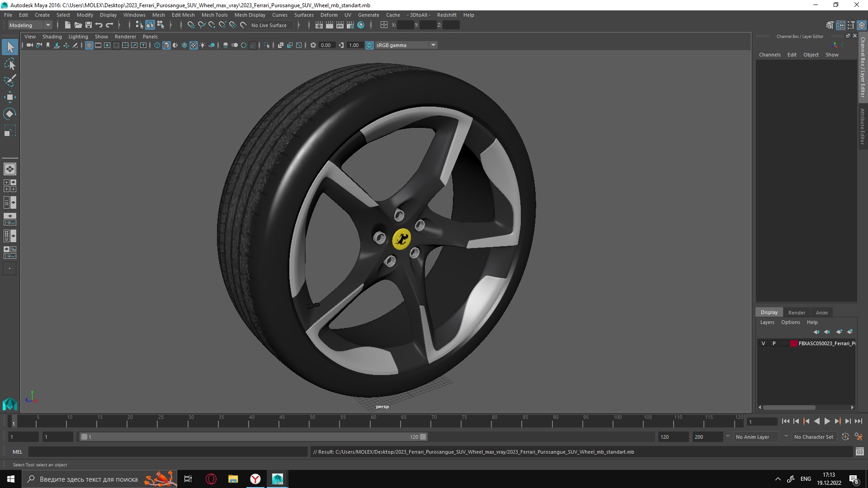Image resolution: width=868 pixels, height=488 pixels.
Task: Open animation preferences running man icon
Action: tap(859, 437)
